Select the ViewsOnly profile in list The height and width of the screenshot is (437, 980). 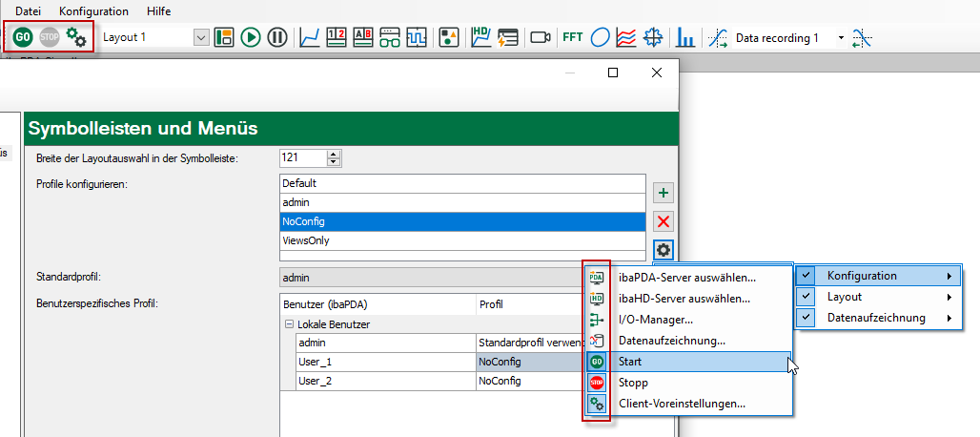pos(305,241)
